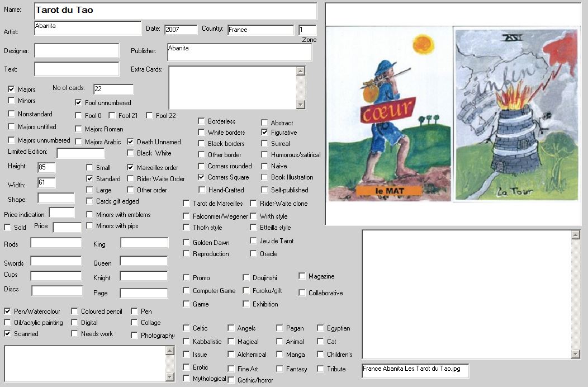Mark the deck as Sold
The height and width of the screenshot is (387, 588).
point(8,228)
